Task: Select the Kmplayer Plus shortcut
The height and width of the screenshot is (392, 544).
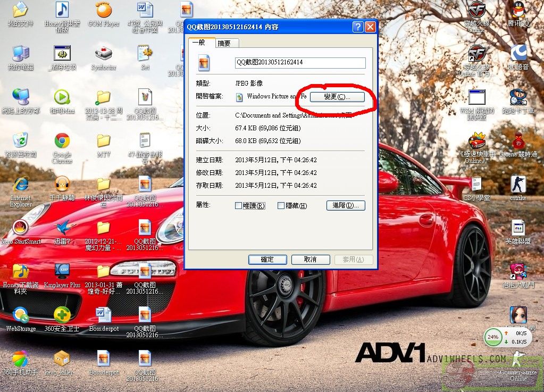Action: click(x=62, y=272)
